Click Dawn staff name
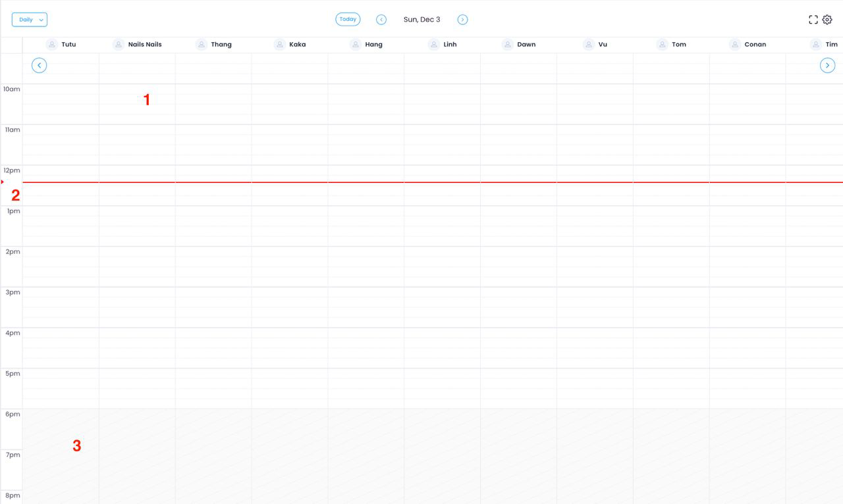The height and width of the screenshot is (504, 843). pos(526,45)
